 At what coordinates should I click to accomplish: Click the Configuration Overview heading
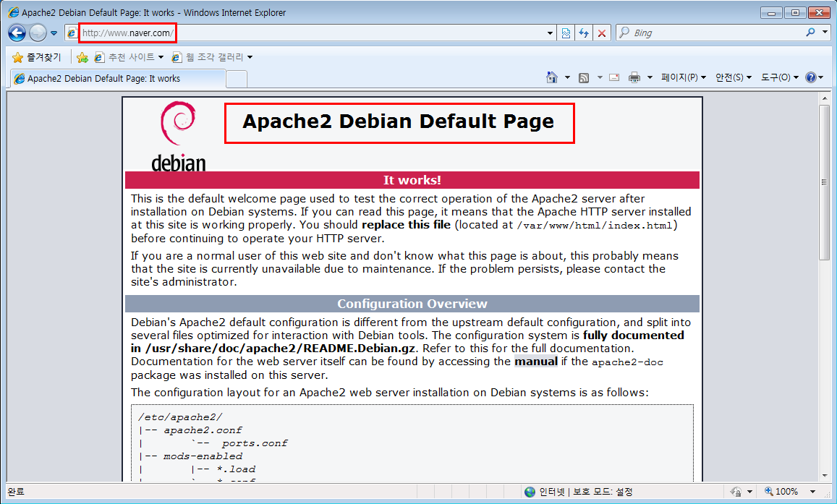pos(412,304)
